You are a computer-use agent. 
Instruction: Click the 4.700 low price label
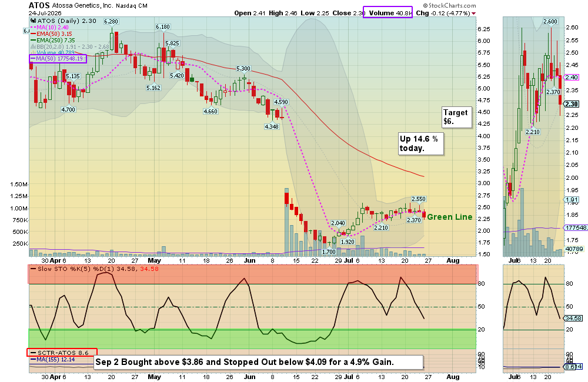coord(68,109)
